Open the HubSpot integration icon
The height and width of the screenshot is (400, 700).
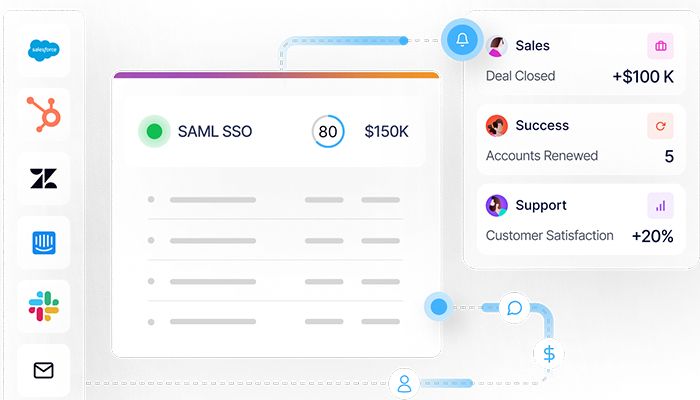pos(44,114)
